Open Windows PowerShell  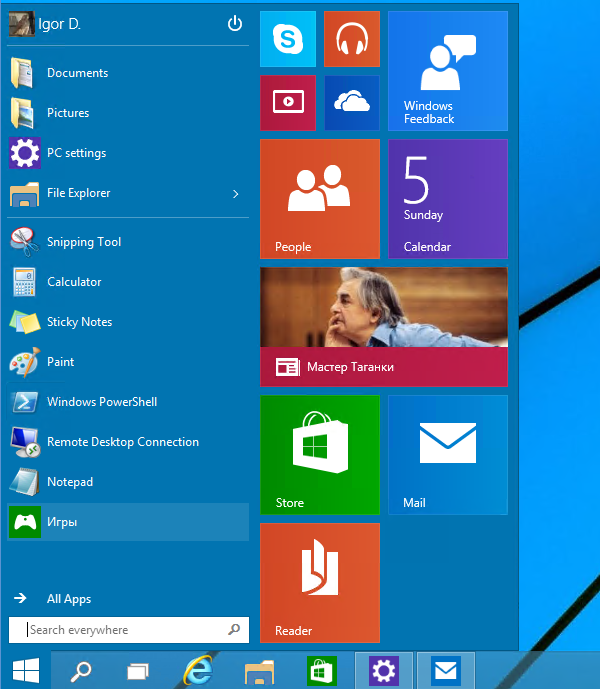(x=128, y=402)
